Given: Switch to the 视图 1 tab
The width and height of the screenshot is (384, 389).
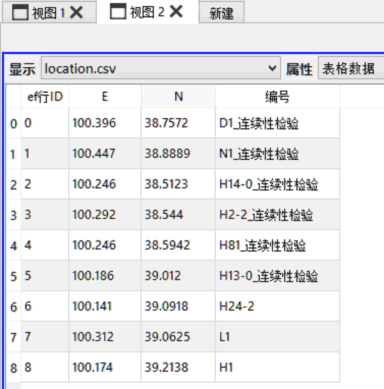Looking at the screenshot, I should point(48,13).
